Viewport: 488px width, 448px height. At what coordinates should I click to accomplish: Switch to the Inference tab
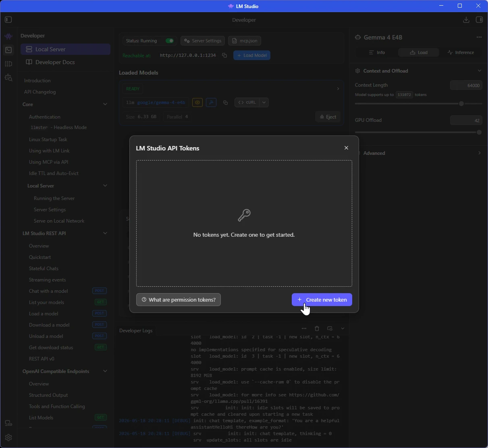coord(461,52)
